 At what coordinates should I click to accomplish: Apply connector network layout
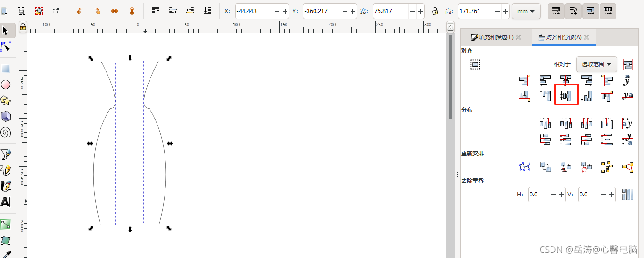pyautogui.click(x=525, y=167)
